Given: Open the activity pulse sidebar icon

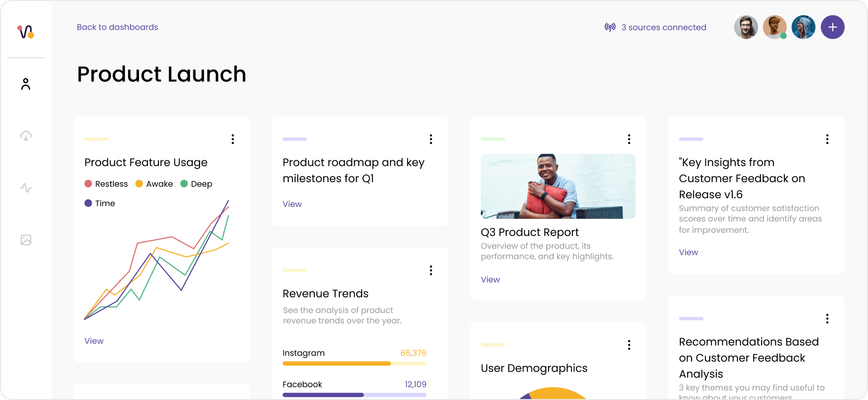Looking at the screenshot, I should (26, 188).
